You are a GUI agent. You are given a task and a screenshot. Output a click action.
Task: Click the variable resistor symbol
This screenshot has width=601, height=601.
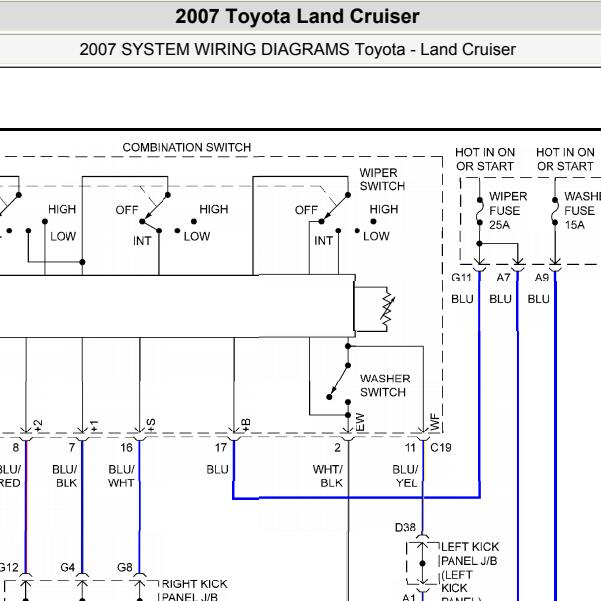click(387, 309)
